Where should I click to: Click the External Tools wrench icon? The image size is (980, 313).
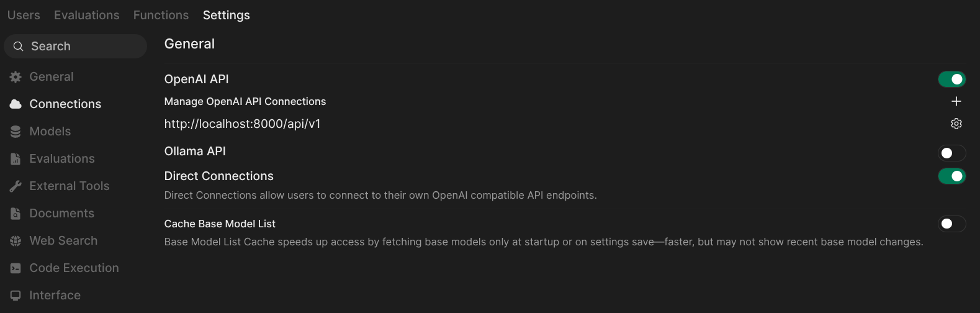[16, 186]
